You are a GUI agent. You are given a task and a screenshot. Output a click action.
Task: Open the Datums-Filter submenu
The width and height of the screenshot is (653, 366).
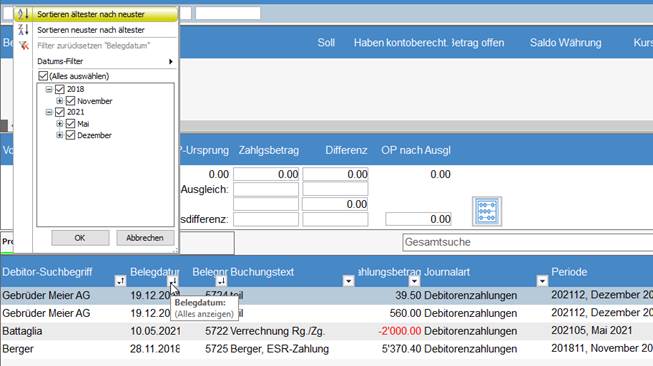click(105, 61)
